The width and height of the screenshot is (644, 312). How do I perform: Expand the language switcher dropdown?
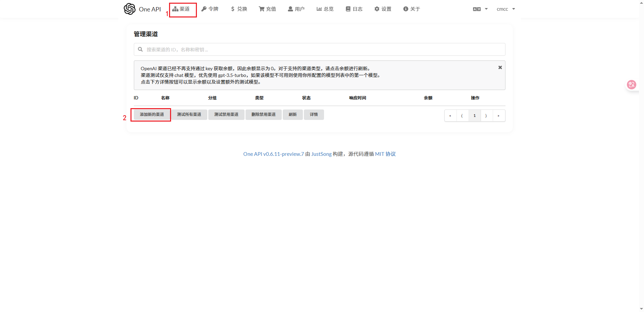[480, 9]
